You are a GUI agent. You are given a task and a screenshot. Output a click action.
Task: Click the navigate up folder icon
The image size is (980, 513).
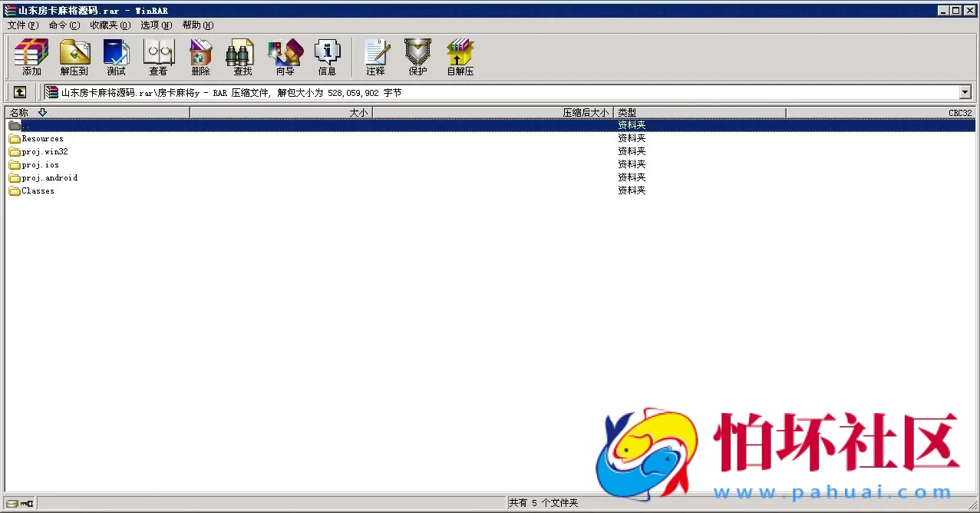[19, 91]
